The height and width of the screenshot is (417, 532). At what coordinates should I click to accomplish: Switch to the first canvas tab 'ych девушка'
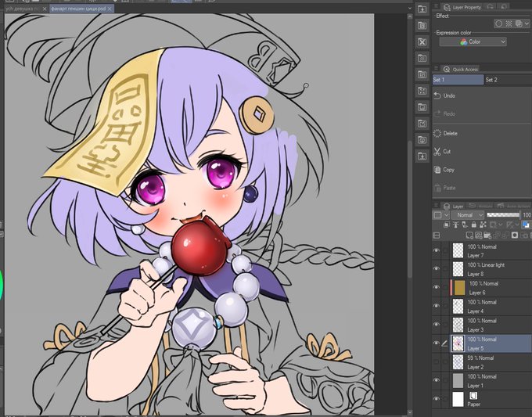[21, 9]
